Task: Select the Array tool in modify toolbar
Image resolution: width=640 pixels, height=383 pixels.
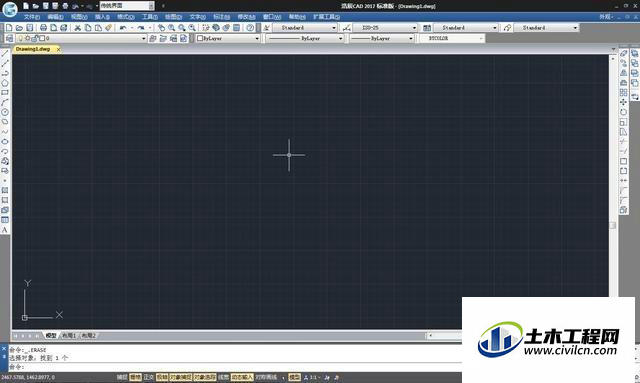Action: [624, 93]
